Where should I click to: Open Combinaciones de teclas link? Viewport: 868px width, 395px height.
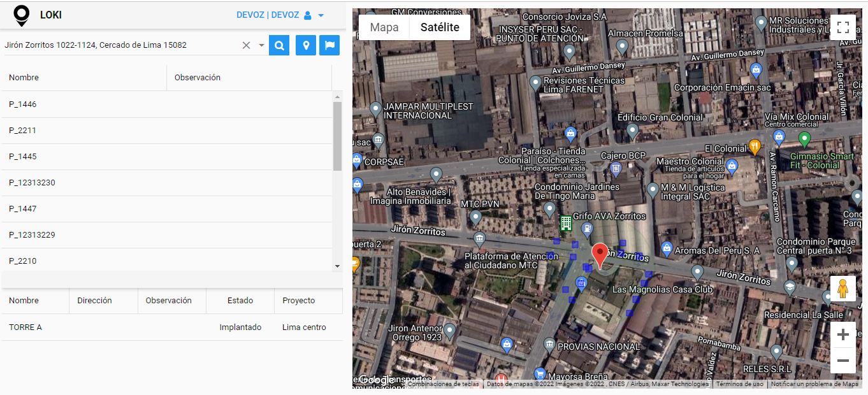(444, 384)
